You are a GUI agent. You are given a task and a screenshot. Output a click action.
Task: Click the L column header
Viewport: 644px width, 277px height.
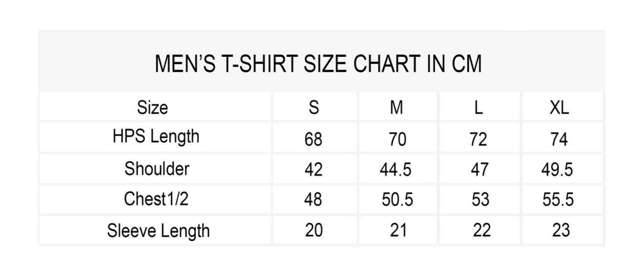(478, 108)
